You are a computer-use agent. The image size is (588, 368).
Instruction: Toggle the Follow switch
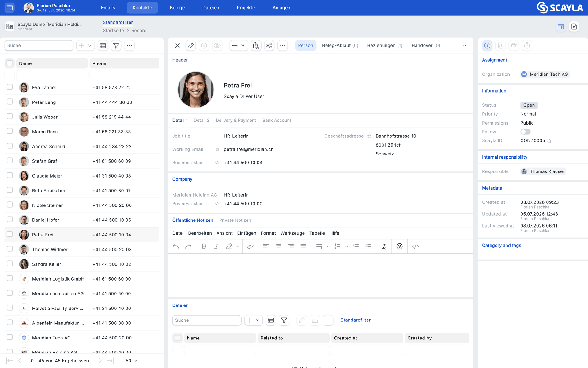click(x=525, y=132)
